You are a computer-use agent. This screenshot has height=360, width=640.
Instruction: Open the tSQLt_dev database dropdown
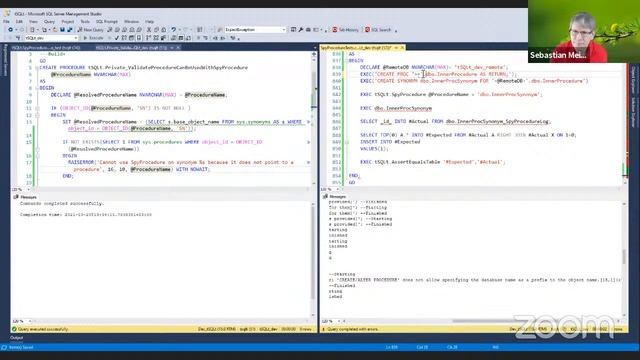[51, 38]
